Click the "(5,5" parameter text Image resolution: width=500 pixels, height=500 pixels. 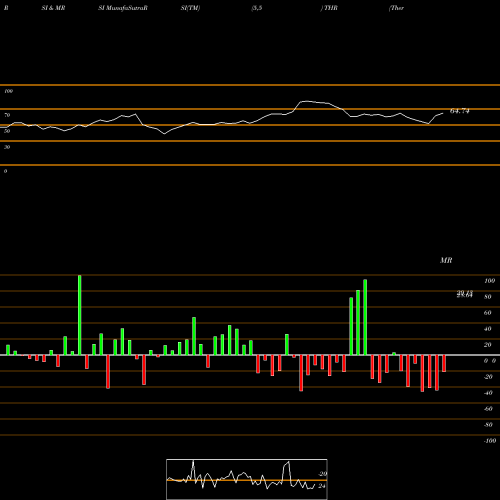tap(257, 8)
